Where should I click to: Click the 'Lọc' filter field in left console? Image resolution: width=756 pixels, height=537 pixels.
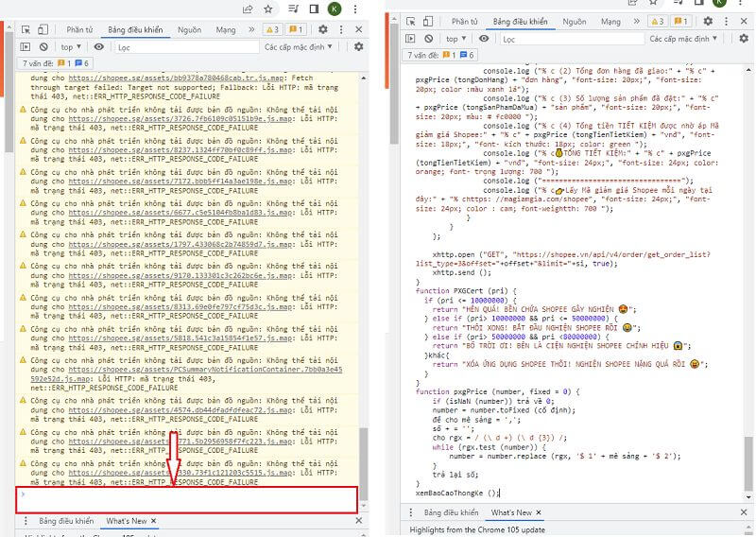pyautogui.click(x=186, y=47)
